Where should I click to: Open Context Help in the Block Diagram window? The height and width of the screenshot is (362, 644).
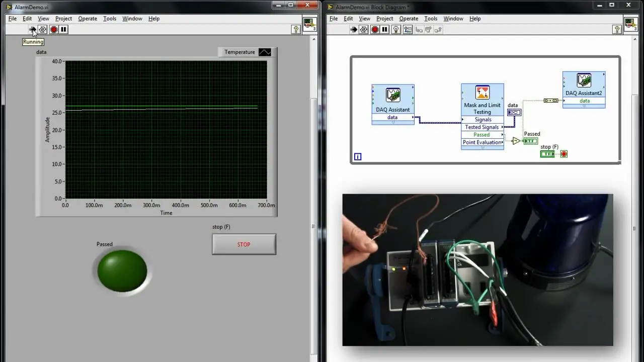pos(617,30)
